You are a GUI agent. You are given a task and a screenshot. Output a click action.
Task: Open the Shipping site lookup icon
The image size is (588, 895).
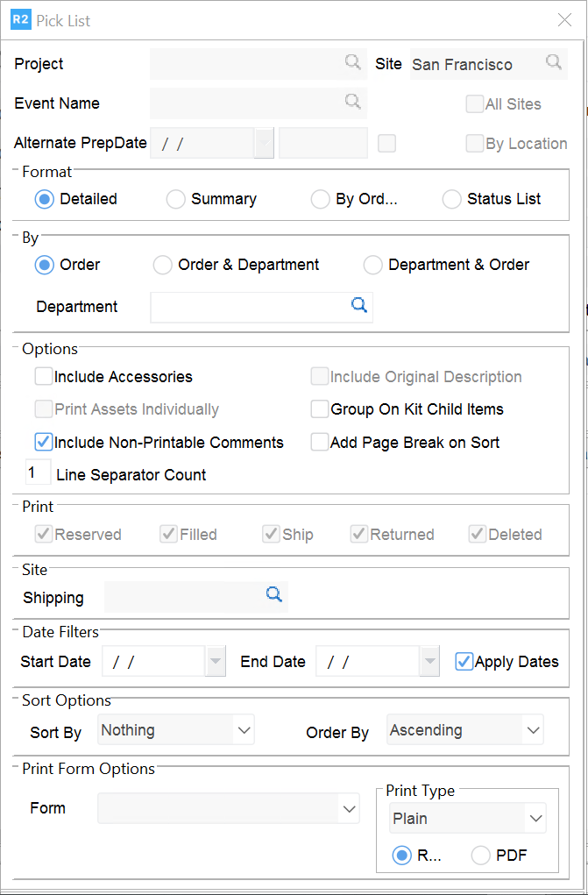point(274,595)
